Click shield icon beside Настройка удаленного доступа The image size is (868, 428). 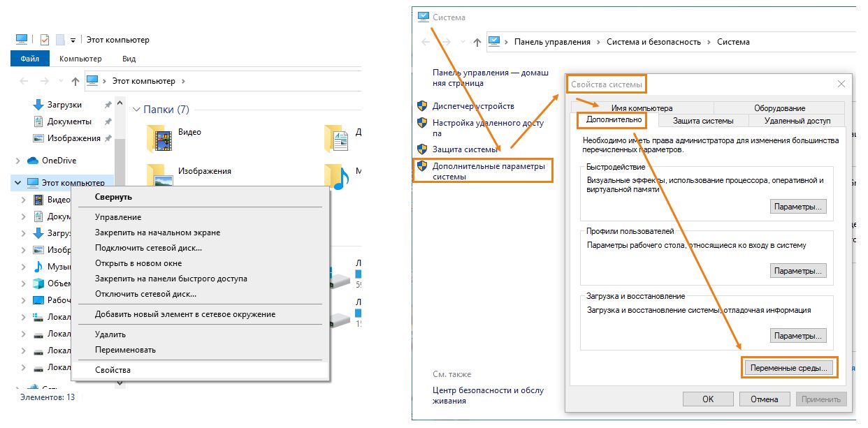422,123
